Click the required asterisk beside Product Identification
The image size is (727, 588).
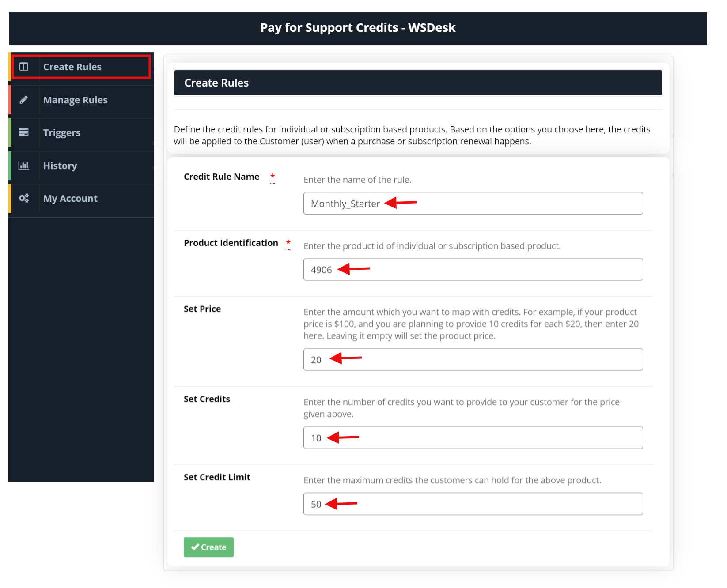(288, 243)
